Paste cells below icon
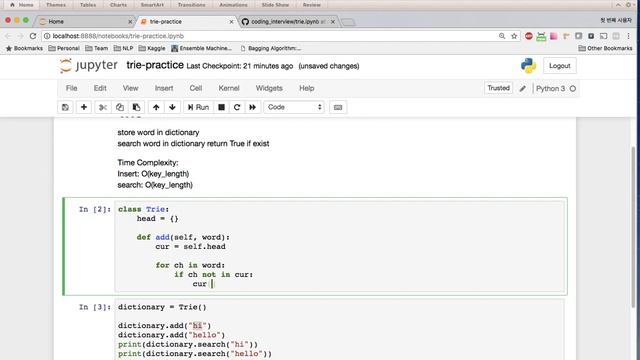 click(x=136, y=107)
